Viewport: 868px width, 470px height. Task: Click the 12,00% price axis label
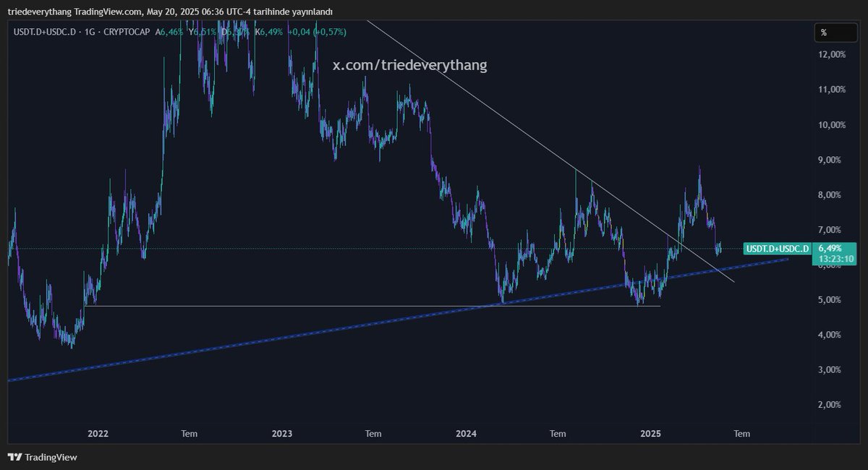point(831,54)
